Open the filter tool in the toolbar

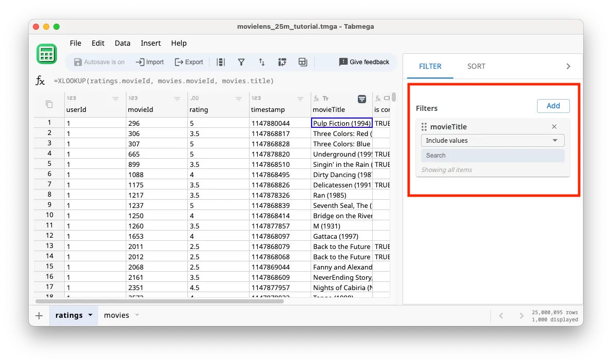tap(241, 62)
